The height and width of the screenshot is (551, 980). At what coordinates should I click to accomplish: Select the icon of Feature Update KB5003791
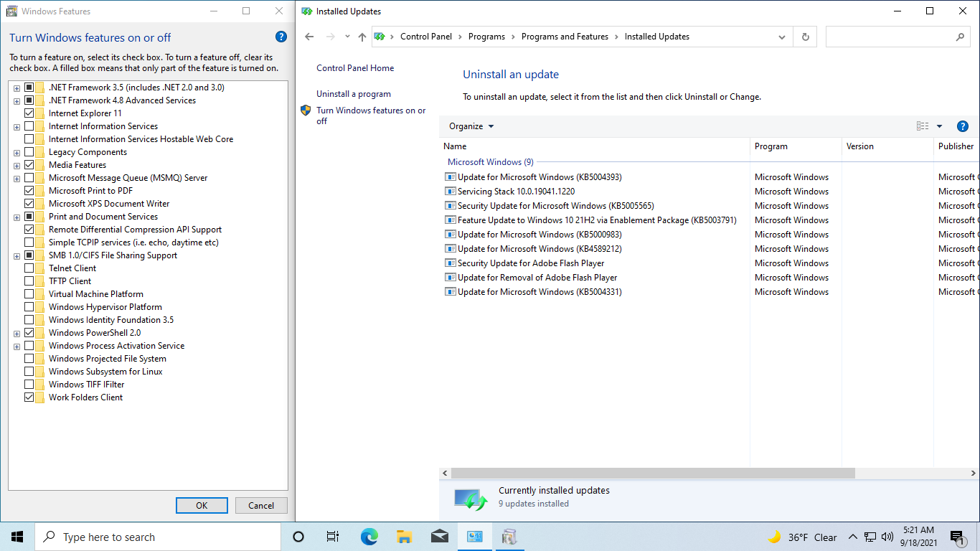(x=451, y=220)
